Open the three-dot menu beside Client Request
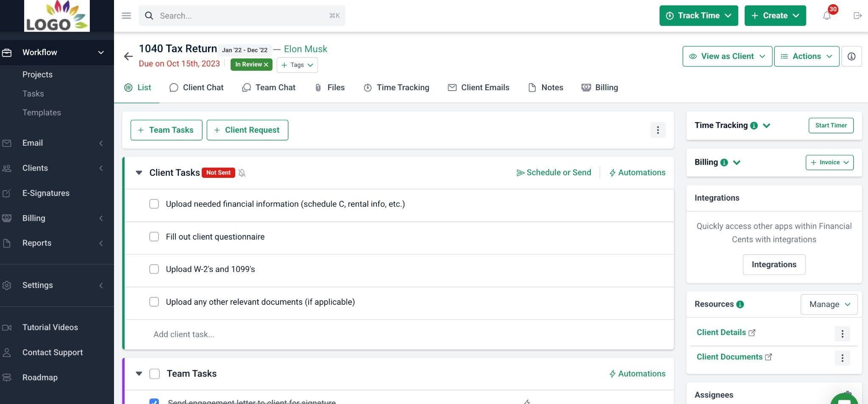 658,130
